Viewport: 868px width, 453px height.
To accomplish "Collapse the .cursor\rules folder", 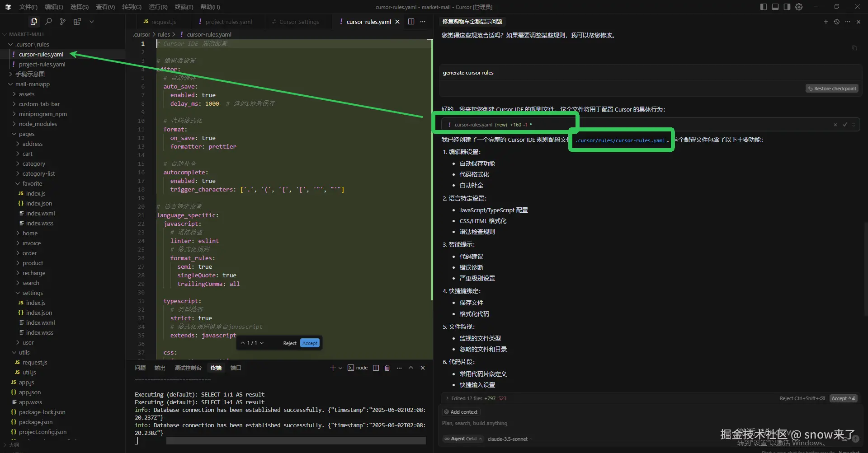I will click(x=32, y=44).
